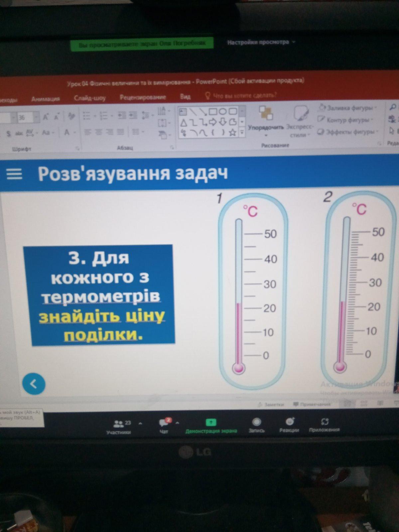Align text left
399x532 pixels.
coord(87,132)
